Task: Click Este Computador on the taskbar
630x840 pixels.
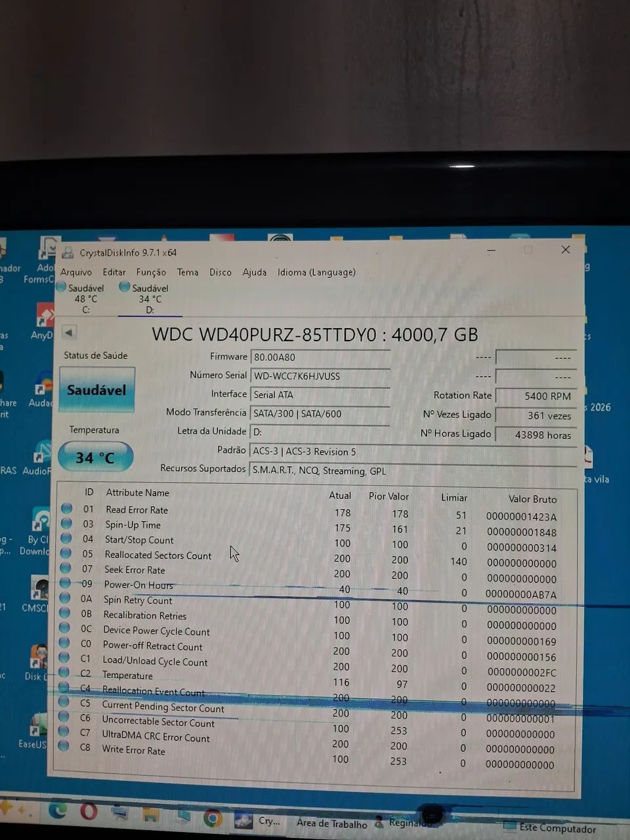Action: click(550, 828)
